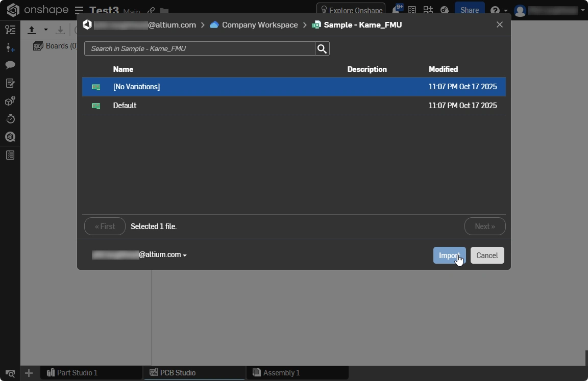The height and width of the screenshot is (381, 588).
Task: Open the user account dropdown arrow
Action: [x=583, y=11]
